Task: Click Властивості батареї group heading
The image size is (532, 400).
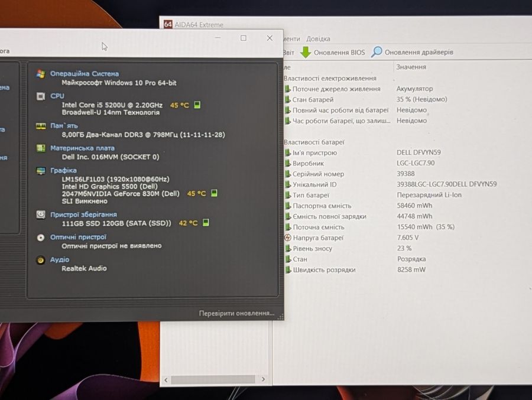Action: (x=314, y=142)
